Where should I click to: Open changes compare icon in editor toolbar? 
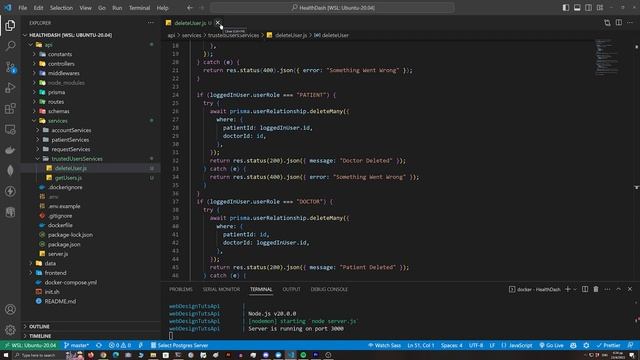tap(607, 23)
